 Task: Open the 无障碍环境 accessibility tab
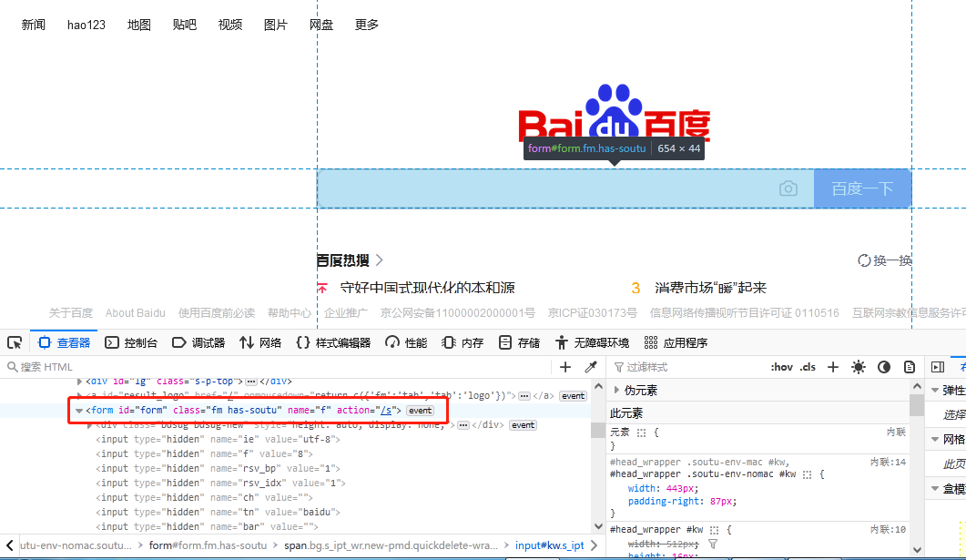click(x=592, y=342)
